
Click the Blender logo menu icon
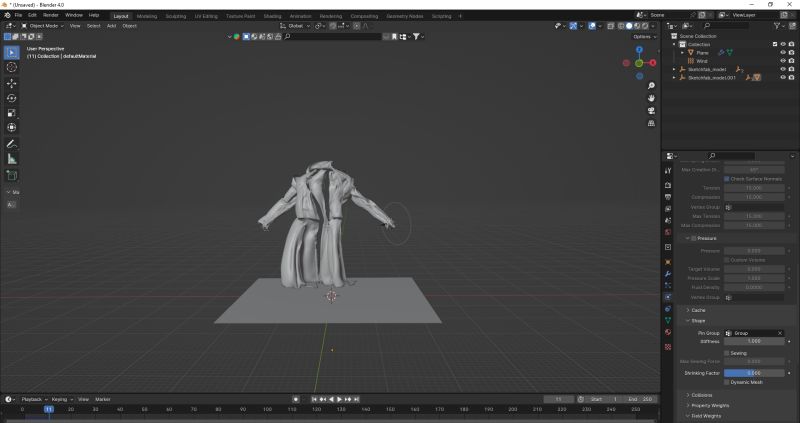point(7,15)
